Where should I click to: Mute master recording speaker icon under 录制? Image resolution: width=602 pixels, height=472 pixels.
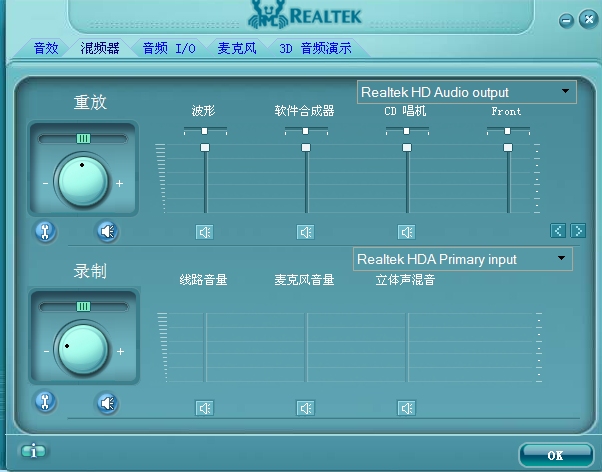point(107,403)
